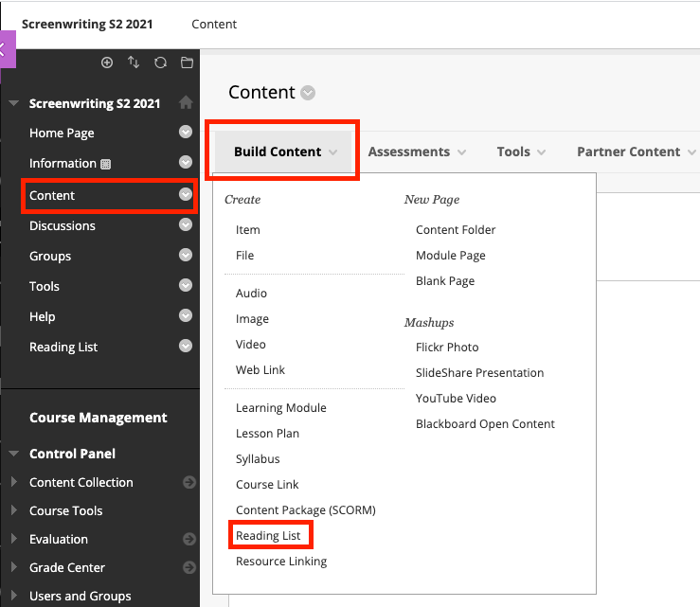The width and height of the screenshot is (700, 607).
Task: Open the course menu folder view icon
Action: (187, 62)
